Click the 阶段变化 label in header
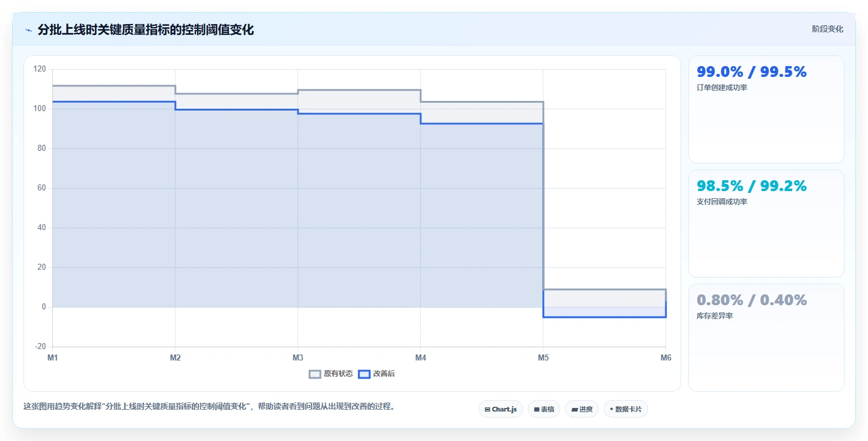This screenshot has height=441, width=868. (x=828, y=29)
